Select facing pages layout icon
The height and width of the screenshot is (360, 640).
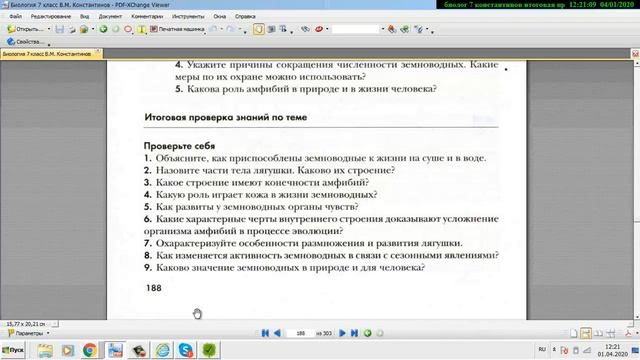598,333
